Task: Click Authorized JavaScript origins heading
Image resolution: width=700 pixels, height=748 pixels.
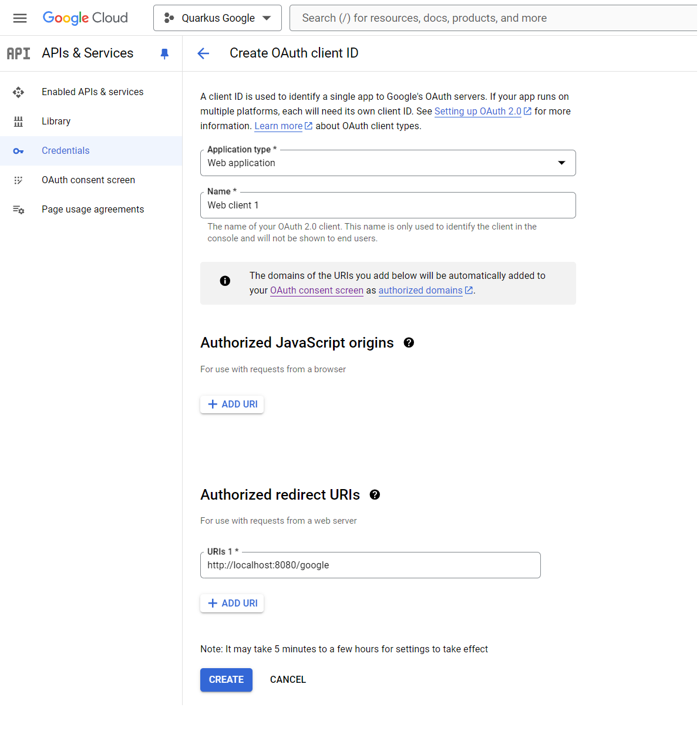Action: click(297, 343)
